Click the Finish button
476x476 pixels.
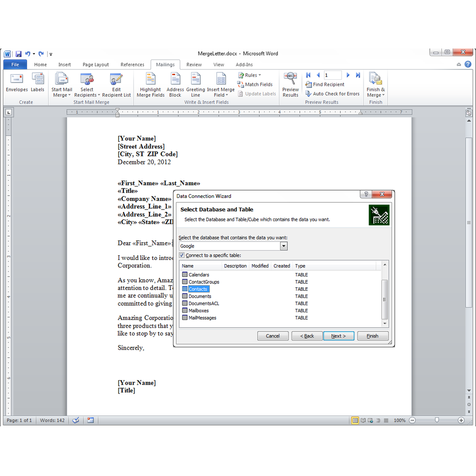[372, 336]
